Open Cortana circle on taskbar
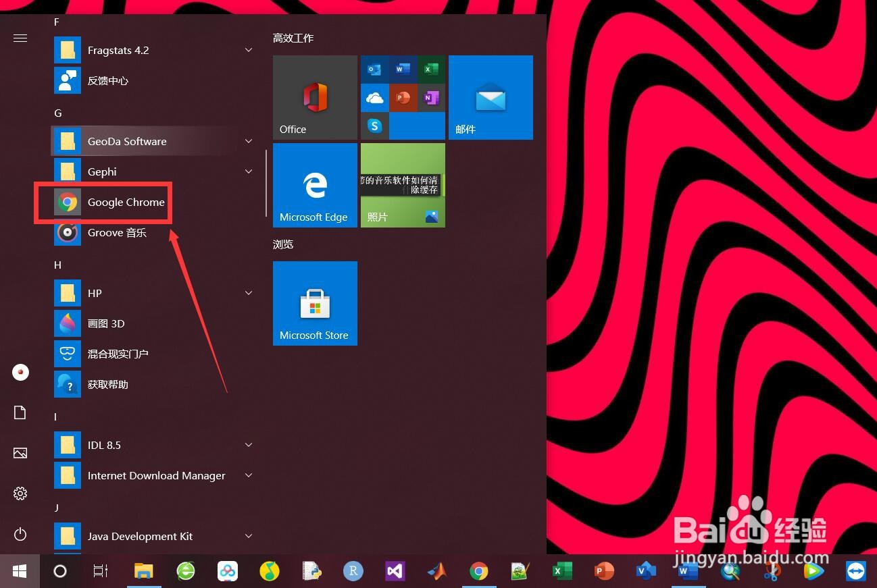Viewport: 877px width, 588px height. pyautogui.click(x=60, y=571)
